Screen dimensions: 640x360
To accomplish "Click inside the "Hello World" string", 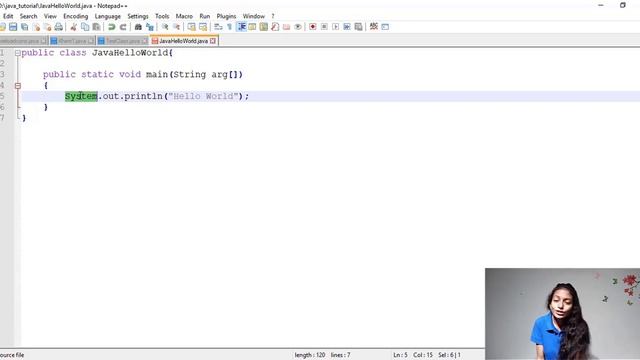I will (x=203, y=96).
